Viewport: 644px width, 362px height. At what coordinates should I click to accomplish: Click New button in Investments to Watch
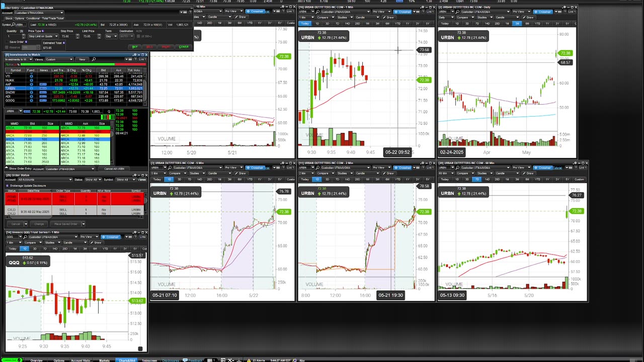pos(82,59)
